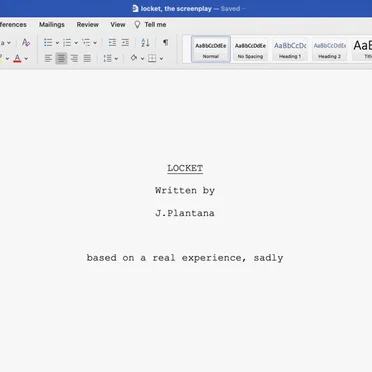Click the red font color button

click(x=17, y=59)
